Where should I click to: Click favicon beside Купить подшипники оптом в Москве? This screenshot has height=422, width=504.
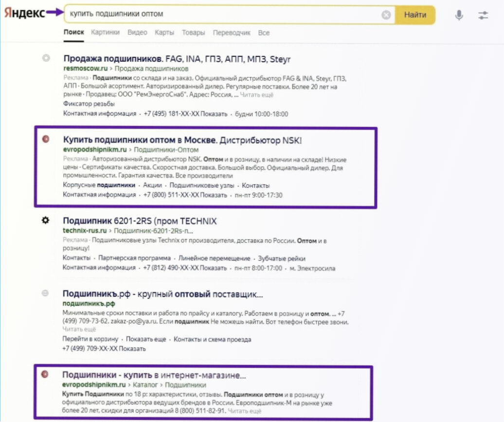[46, 139]
